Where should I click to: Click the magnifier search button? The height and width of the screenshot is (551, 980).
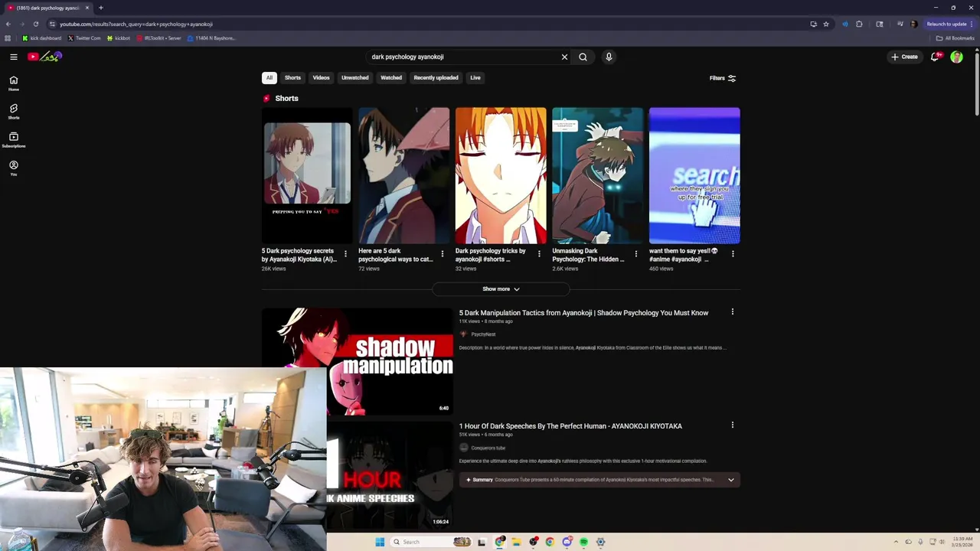click(583, 57)
